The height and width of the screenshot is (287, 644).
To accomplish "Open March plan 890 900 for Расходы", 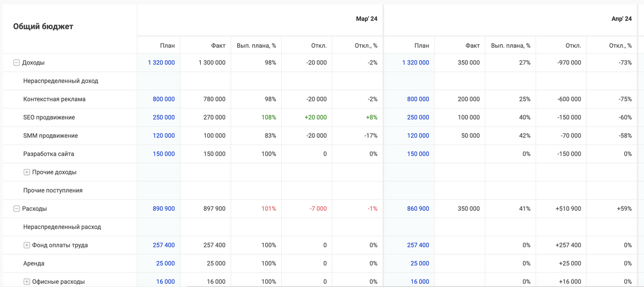I will click(x=164, y=209).
